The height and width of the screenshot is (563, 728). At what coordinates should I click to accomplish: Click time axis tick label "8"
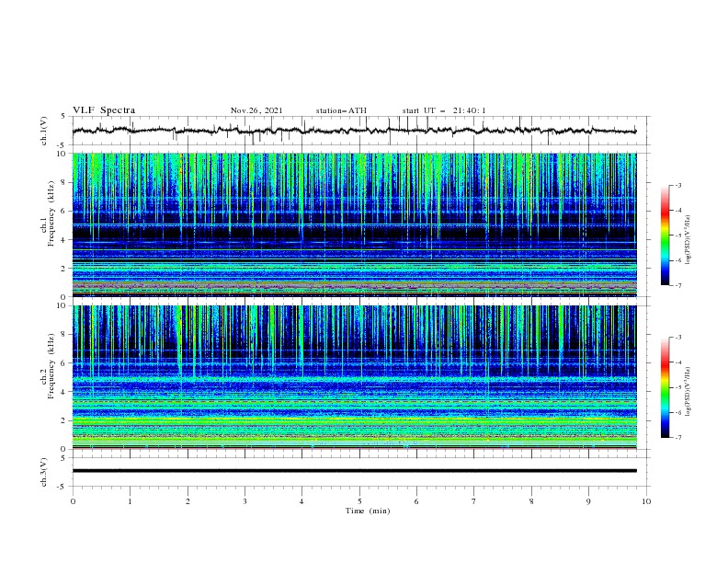(531, 501)
